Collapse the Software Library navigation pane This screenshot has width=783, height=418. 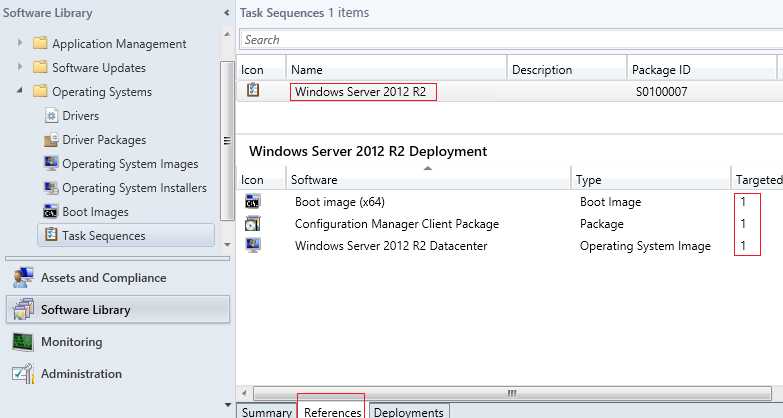click(227, 12)
